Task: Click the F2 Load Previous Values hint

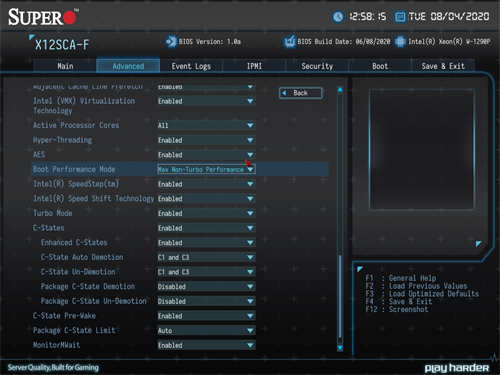Action: coord(416,286)
